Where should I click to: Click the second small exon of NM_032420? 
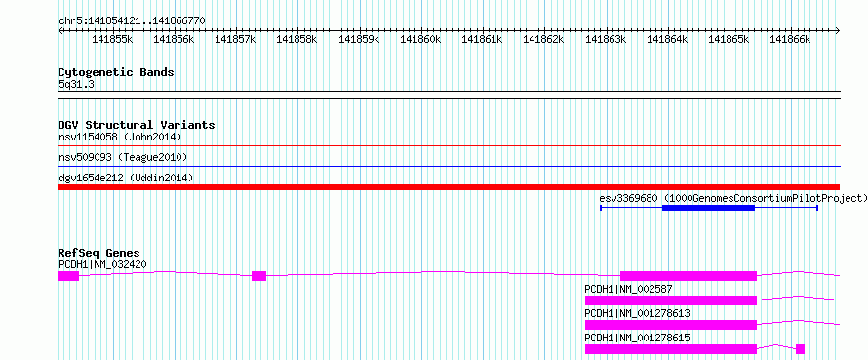(x=259, y=276)
